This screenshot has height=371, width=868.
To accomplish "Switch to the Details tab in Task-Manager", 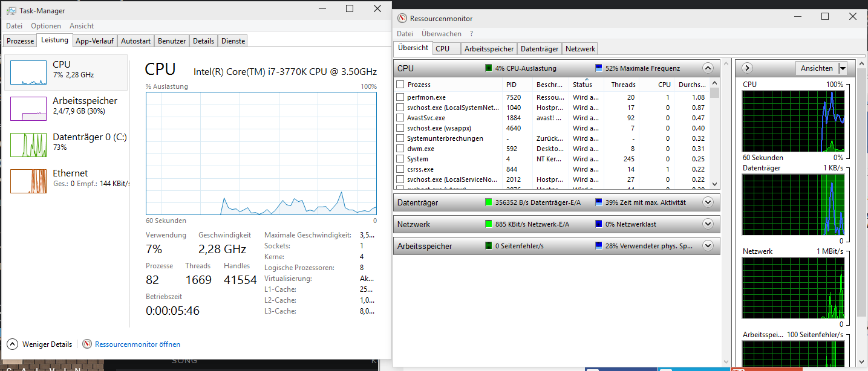I will 203,41.
